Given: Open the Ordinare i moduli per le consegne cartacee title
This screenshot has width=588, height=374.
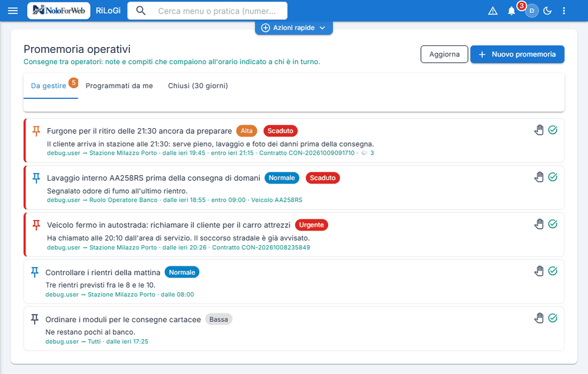Looking at the screenshot, I should coord(123,320).
